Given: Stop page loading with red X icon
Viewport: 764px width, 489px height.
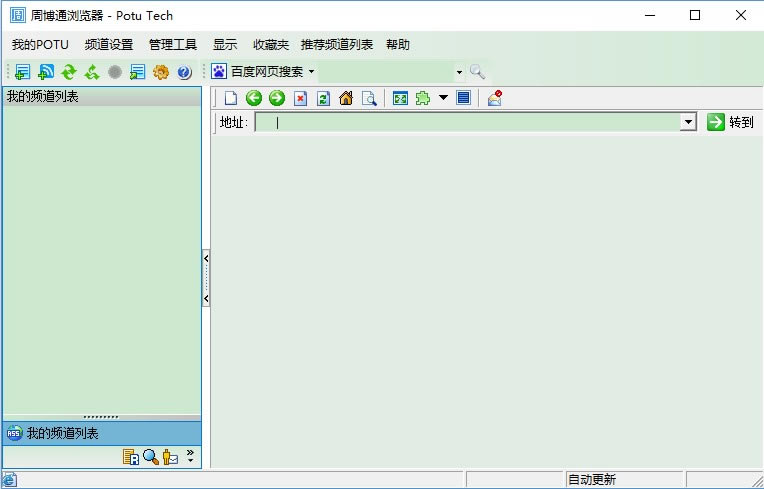Looking at the screenshot, I should pyautogui.click(x=300, y=98).
